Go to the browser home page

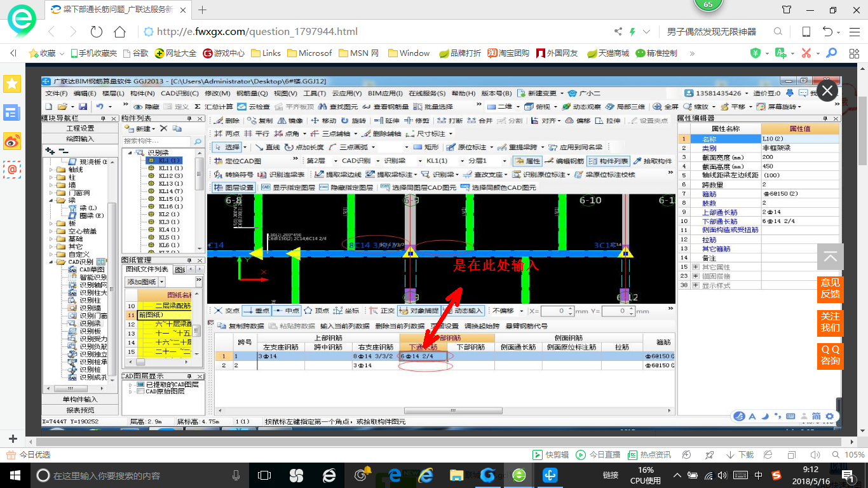coord(119,32)
